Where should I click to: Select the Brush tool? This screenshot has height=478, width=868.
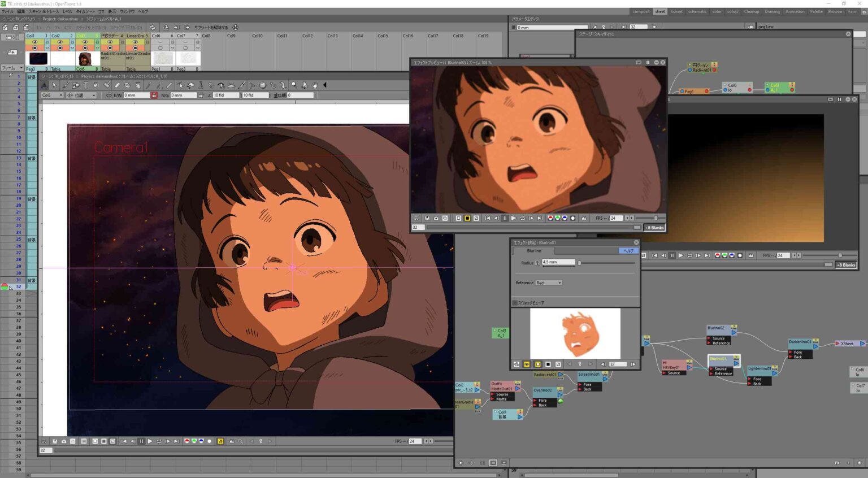pyautogui.click(x=65, y=85)
